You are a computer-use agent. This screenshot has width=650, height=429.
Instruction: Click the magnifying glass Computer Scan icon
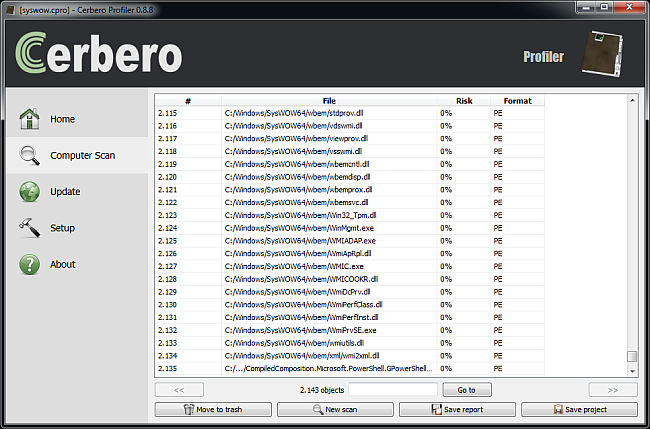pos(29,155)
